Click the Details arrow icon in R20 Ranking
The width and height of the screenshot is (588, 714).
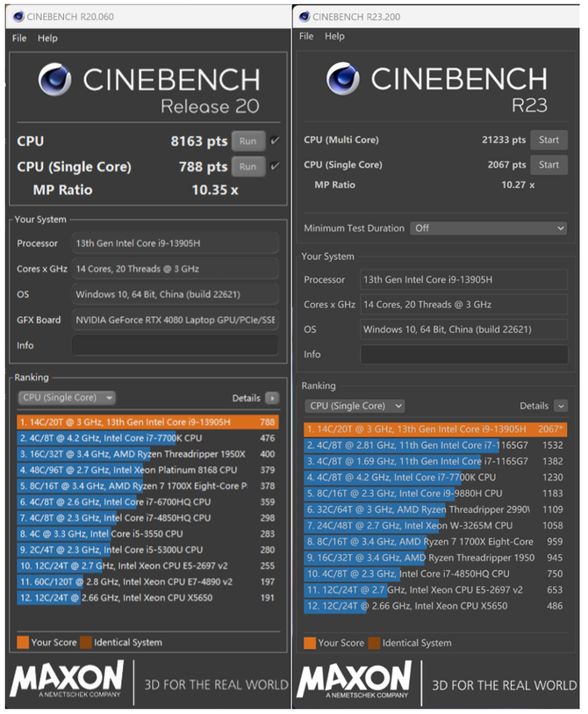coord(272,399)
